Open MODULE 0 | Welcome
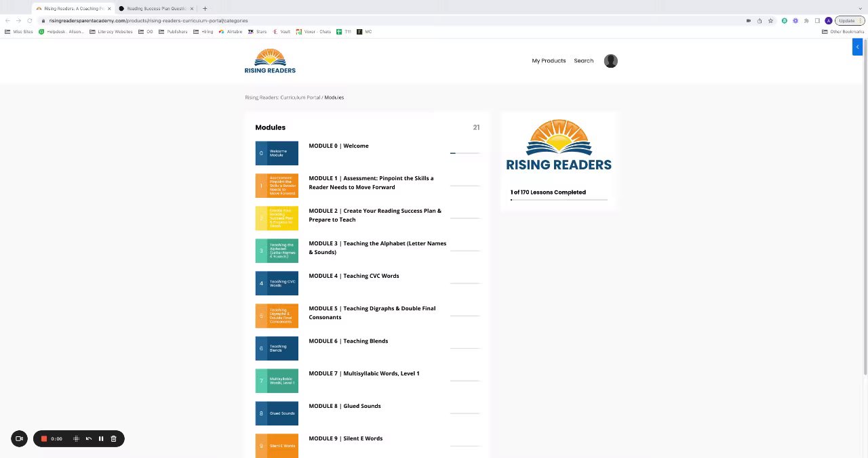The width and height of the screenshot is (868, 458). pos(338,146)
